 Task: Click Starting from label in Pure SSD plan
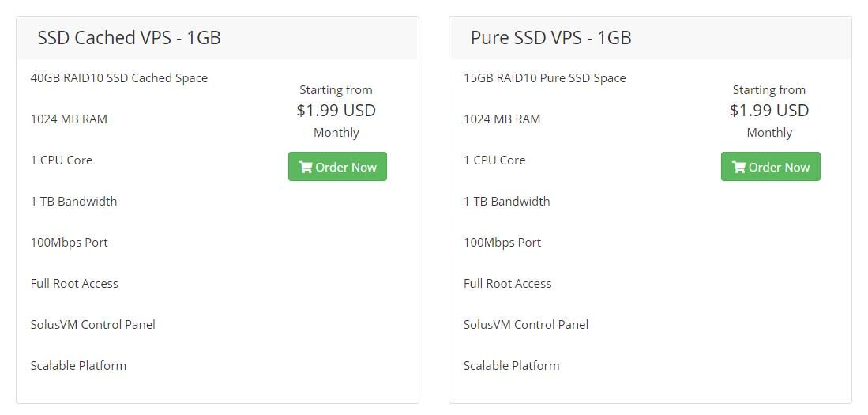(x=769, y=90)
